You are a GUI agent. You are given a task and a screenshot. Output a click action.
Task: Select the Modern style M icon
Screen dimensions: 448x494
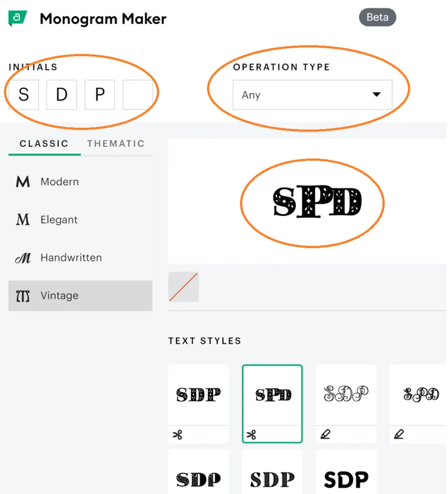[x=23, y=182]
